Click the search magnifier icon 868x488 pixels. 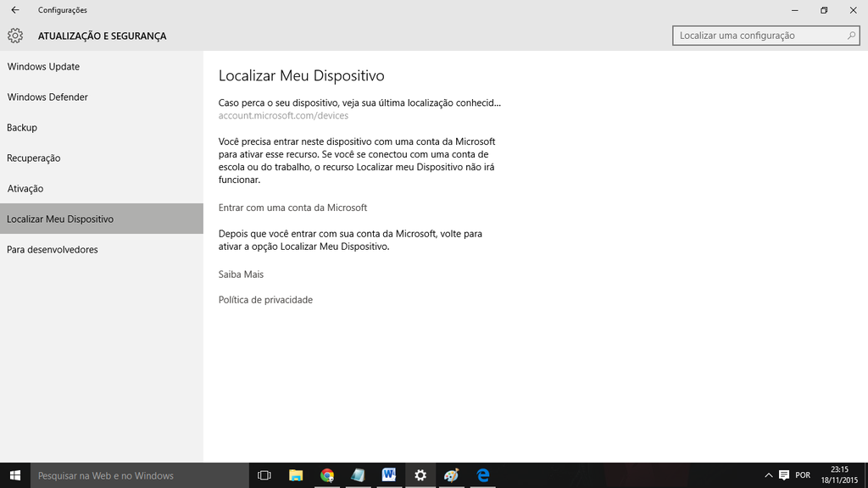851,36
